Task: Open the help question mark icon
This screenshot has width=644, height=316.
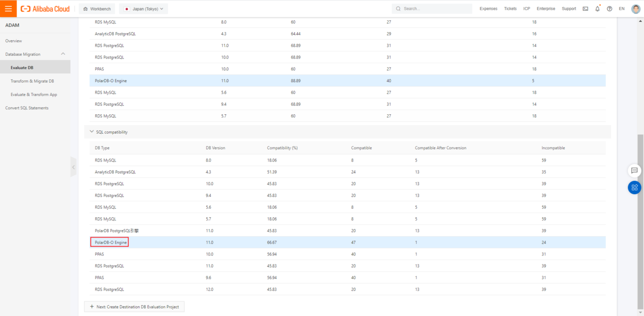Action: [609, 9]
